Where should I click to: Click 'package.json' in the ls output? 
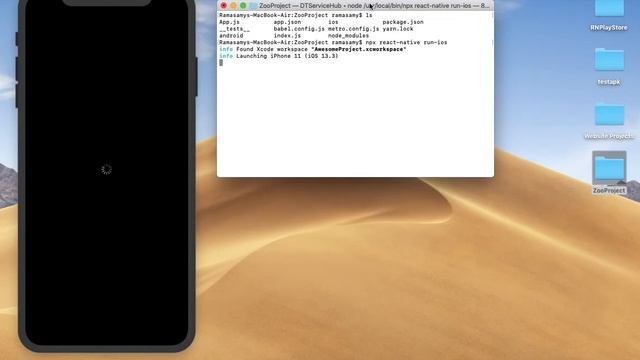pyautogui.click(x=403, y=22)
